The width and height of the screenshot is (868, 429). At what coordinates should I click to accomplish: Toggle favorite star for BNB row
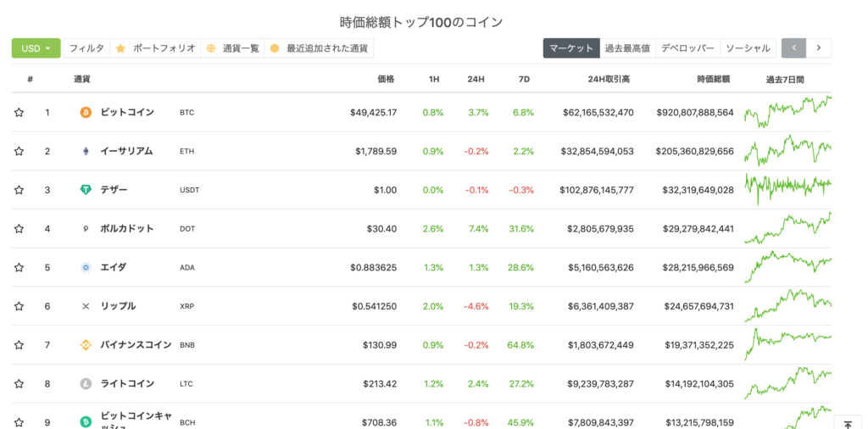19,345
